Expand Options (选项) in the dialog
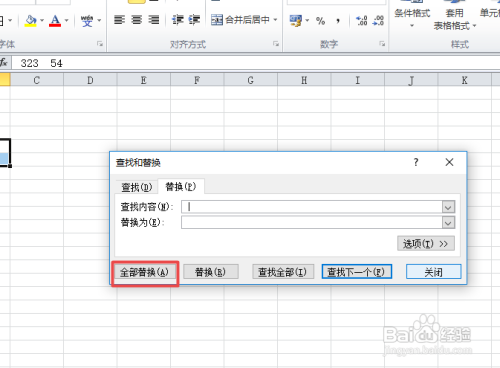Image resolution: width=500 pixels, height=368 pixels. [x=426, y=244]
